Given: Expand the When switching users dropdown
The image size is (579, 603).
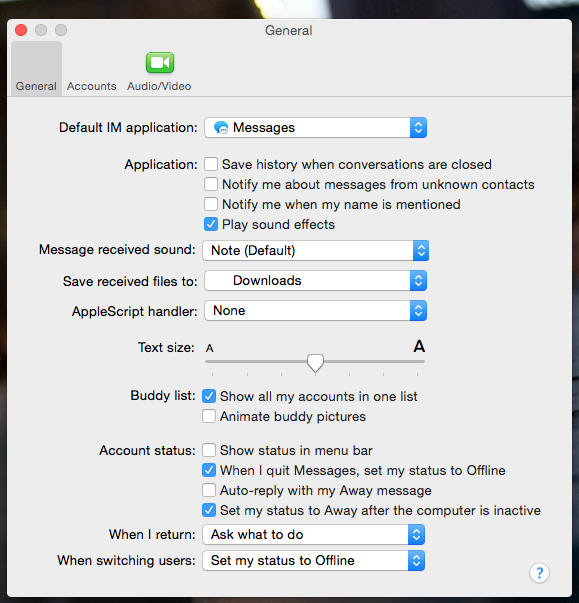Looking at the screenshot, I should click(x=314, y=561).
